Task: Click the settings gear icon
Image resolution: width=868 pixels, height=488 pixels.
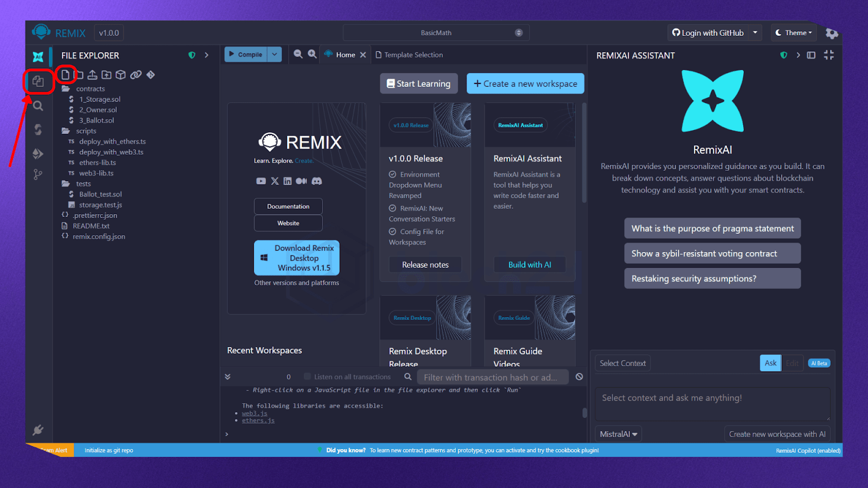Action: pos(831,34)
